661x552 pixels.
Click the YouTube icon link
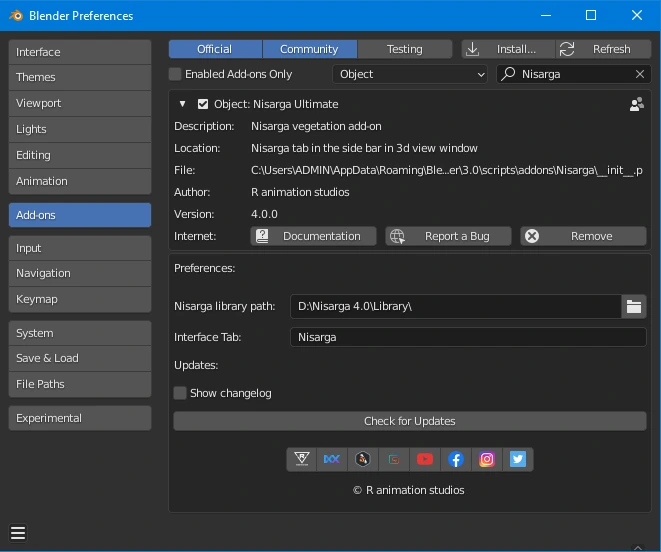pyautogui.click(x=425, y=459)
